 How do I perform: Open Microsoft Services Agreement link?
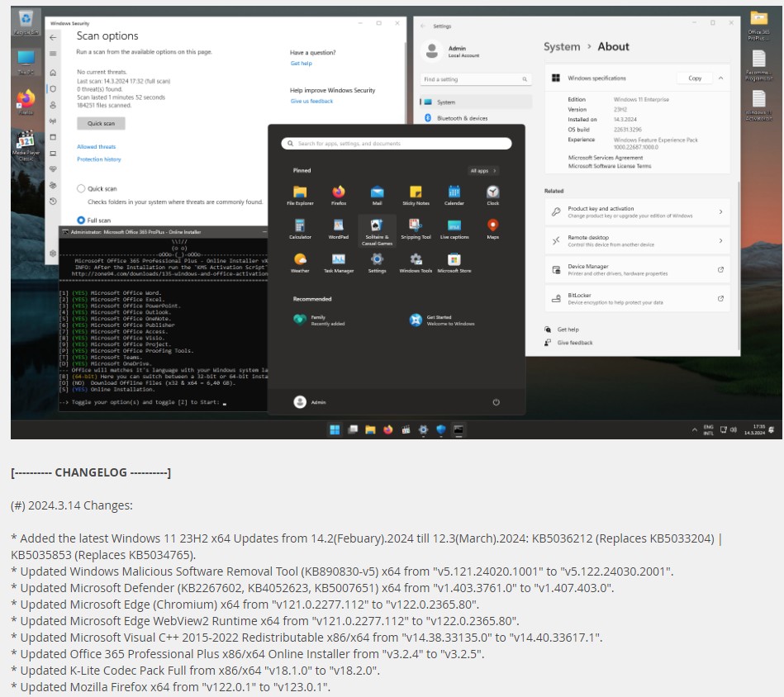coord(605,158)
